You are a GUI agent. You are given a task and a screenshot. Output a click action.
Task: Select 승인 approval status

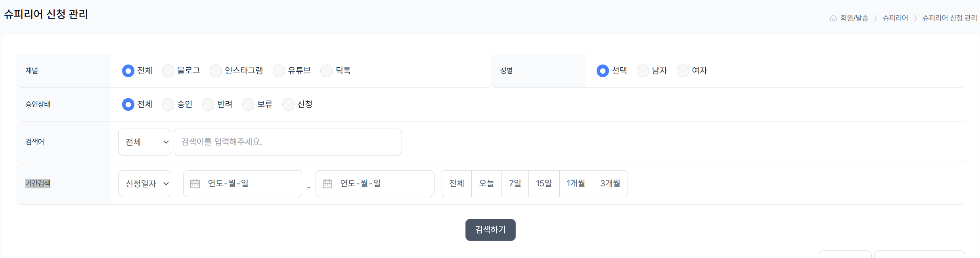[168, 104]
